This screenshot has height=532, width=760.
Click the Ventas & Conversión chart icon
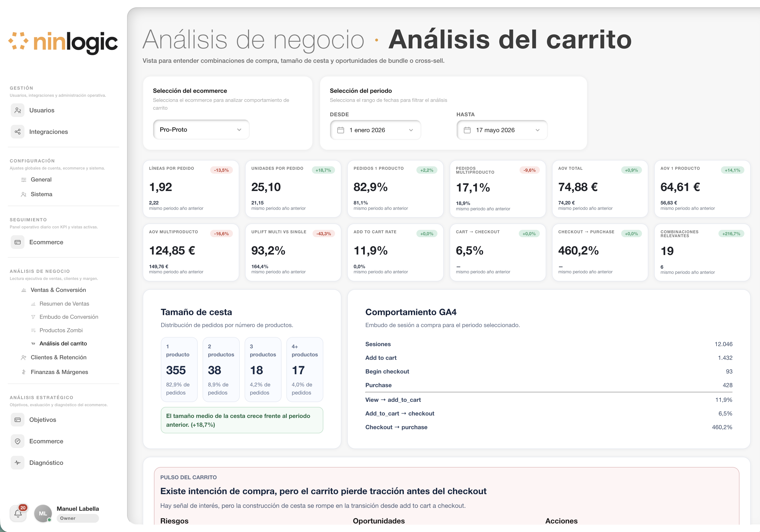pyautogui.click(x=23, y=290)
